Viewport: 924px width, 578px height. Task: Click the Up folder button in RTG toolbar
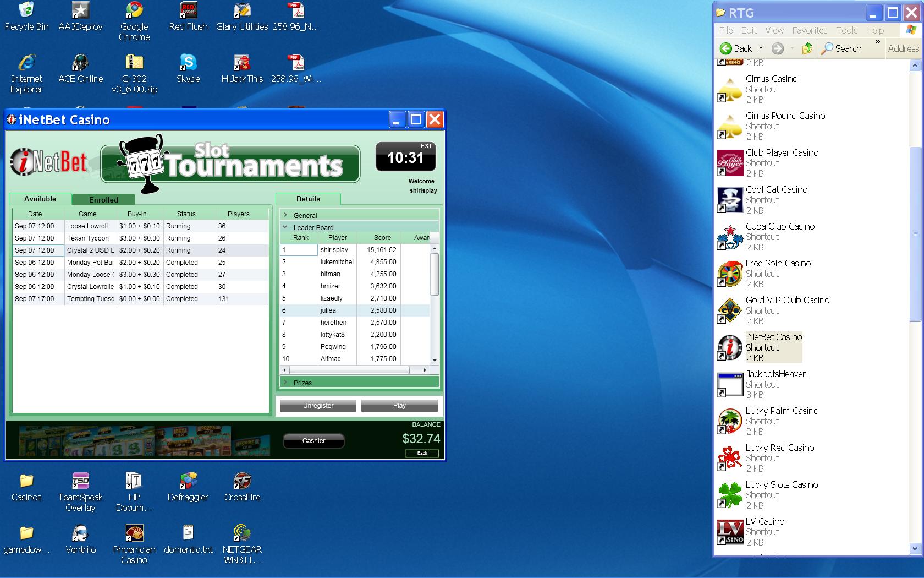click(x=807, y=48)
